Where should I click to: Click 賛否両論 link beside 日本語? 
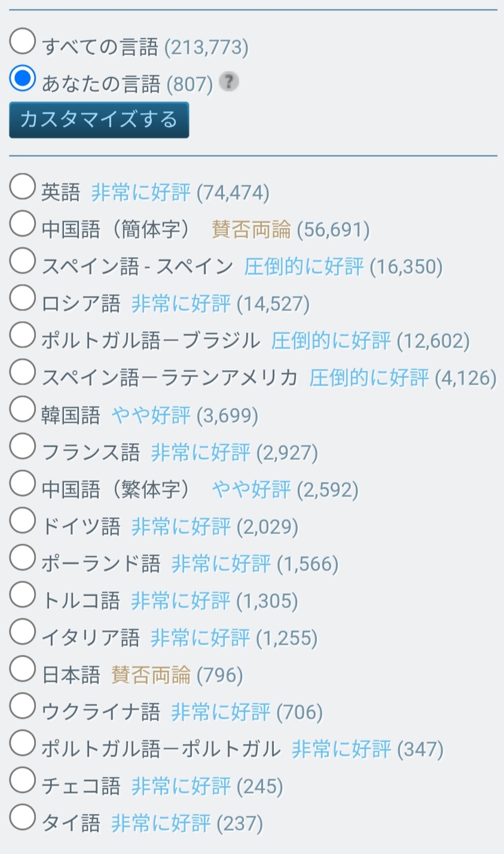click(151, 675)
